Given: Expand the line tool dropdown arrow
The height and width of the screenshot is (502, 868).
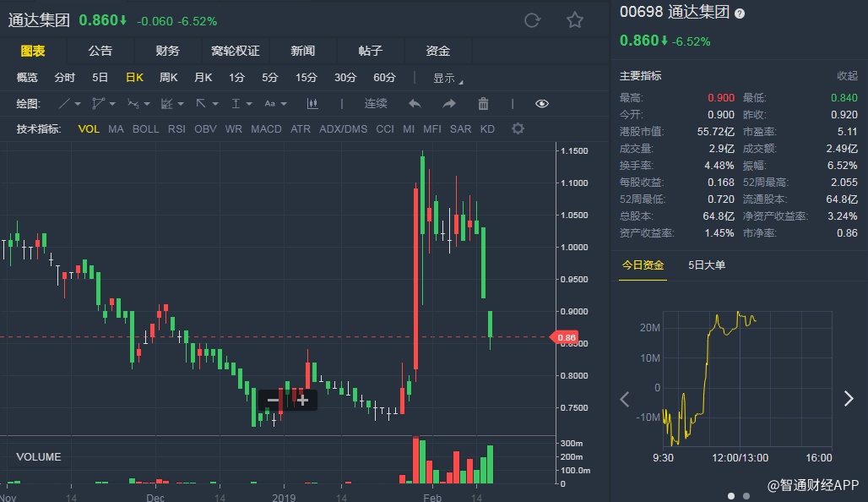Looking at the screenshot, I should point(78,104).
